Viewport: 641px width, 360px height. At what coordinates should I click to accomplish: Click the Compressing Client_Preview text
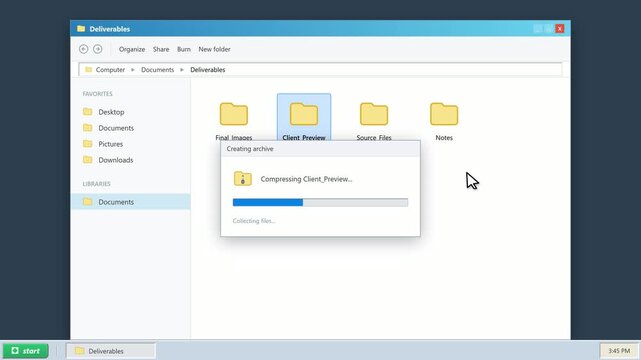[x=306, y=179]
